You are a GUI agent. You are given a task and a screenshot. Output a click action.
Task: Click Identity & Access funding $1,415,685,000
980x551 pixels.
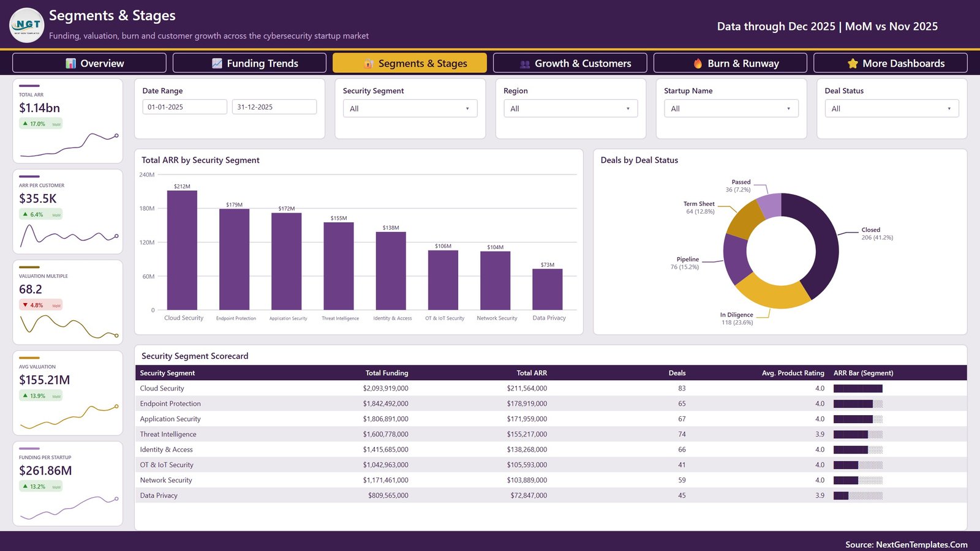(385, 449)
